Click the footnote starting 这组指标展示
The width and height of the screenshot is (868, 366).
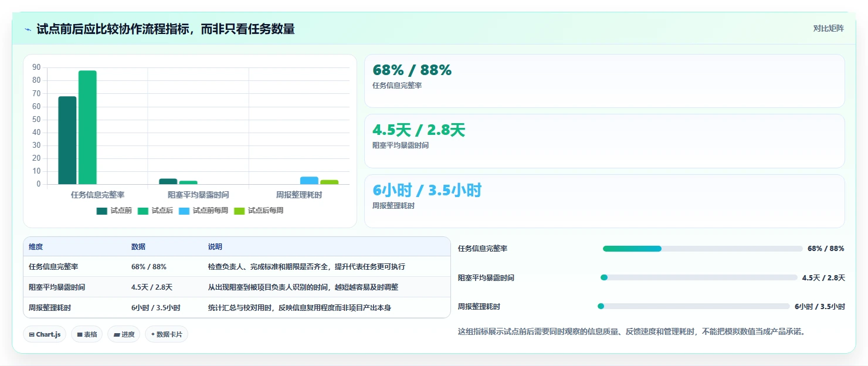632,332
